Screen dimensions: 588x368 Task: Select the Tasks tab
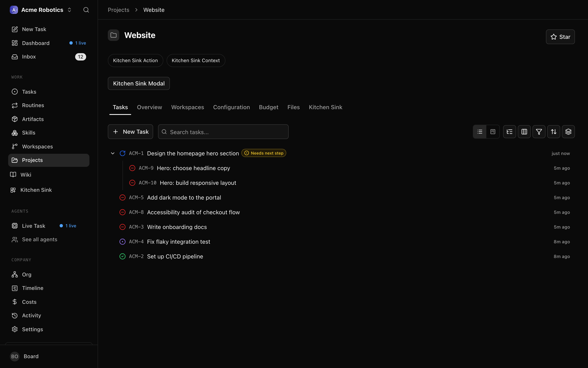[120, 107]
